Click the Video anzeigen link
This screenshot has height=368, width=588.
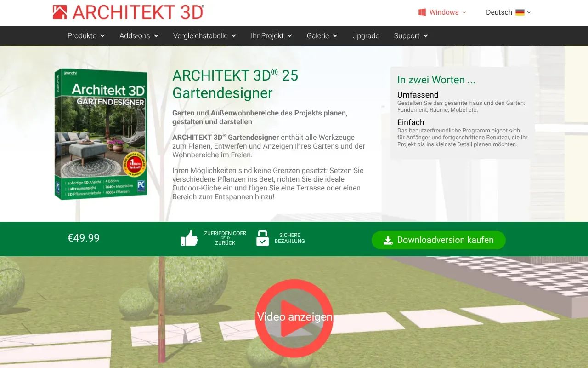[294, 316]
